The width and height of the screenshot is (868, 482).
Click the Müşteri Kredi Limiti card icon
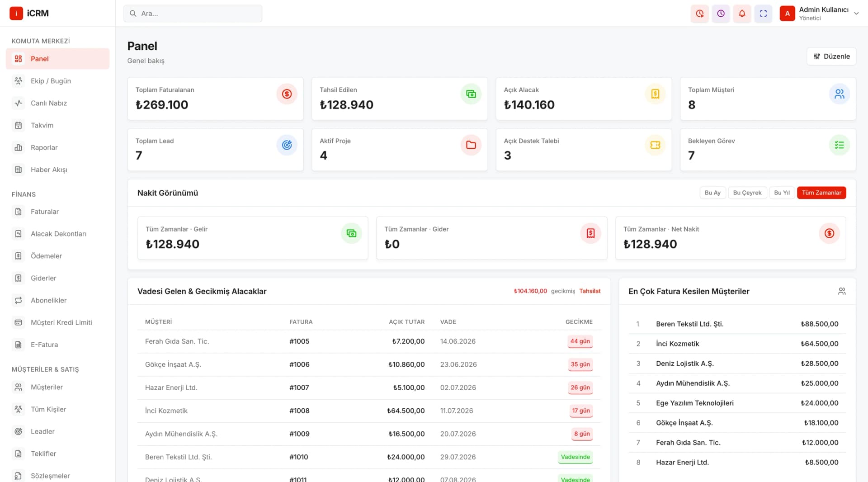point(18,322)
